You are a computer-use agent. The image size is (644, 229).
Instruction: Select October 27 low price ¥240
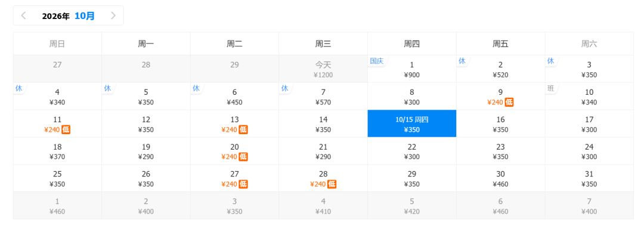coord(234,178)
